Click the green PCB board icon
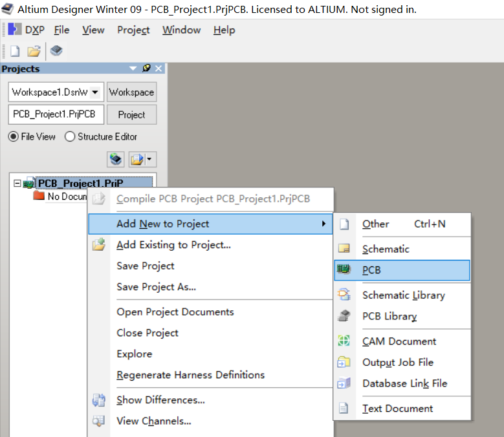This screenshot has width=504, height=437. (344, 269)
